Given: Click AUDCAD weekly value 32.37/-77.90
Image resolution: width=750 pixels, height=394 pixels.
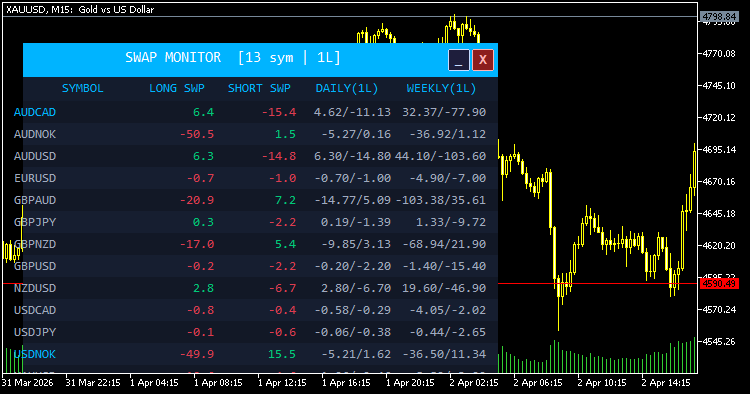Looking at the screenshot, I should point(444,112).
